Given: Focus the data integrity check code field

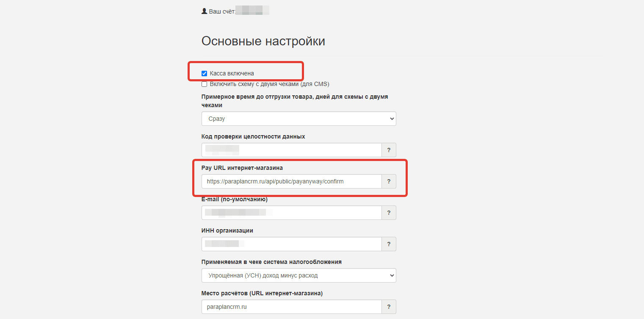Looking at the screenshot, I should [x=292, y=150].
